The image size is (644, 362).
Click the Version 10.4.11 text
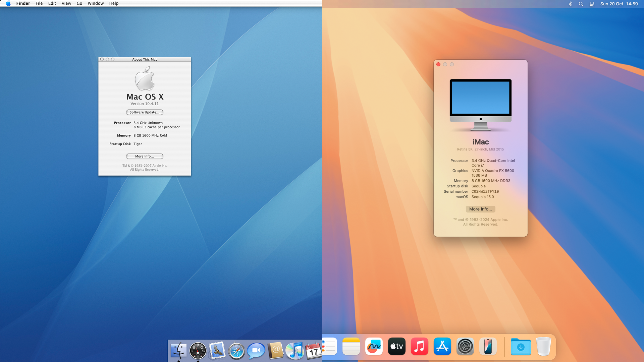point(145,104)
